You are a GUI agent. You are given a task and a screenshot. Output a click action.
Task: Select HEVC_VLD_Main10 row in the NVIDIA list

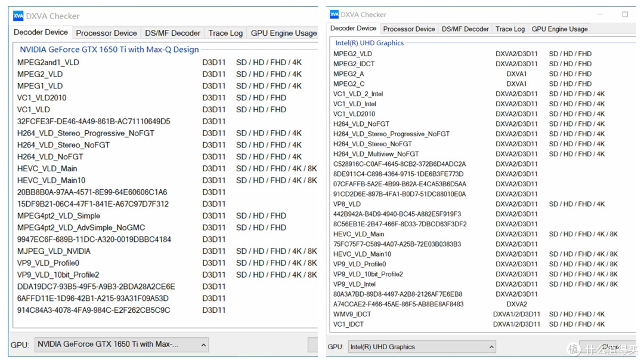click(167, 180)
